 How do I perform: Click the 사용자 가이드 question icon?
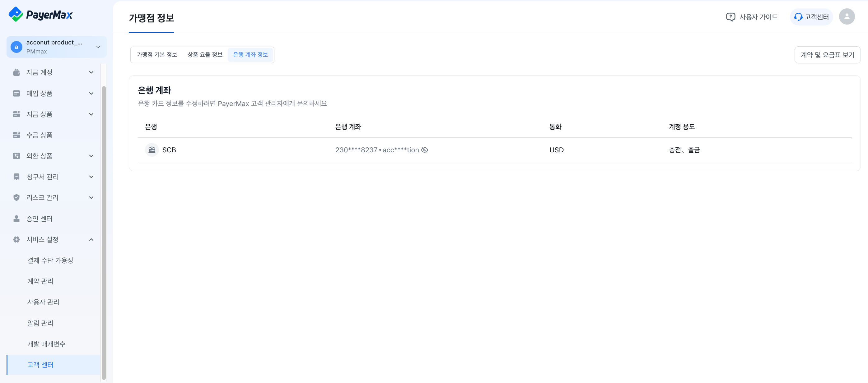pos(730,17)
